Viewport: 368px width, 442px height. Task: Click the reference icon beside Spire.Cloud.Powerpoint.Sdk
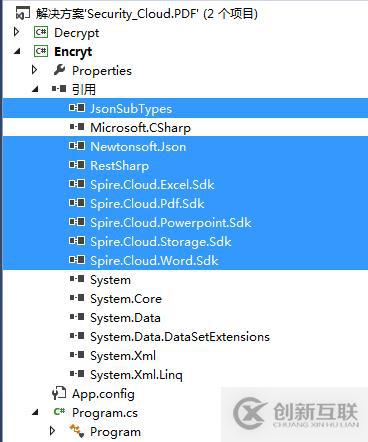click(x=77, y=222)
